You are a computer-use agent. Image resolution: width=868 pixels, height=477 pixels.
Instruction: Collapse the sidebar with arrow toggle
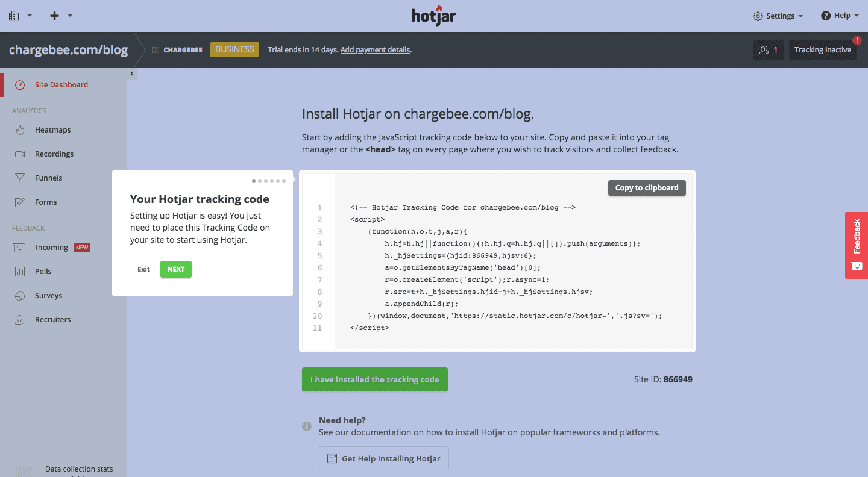pos(132,73)
